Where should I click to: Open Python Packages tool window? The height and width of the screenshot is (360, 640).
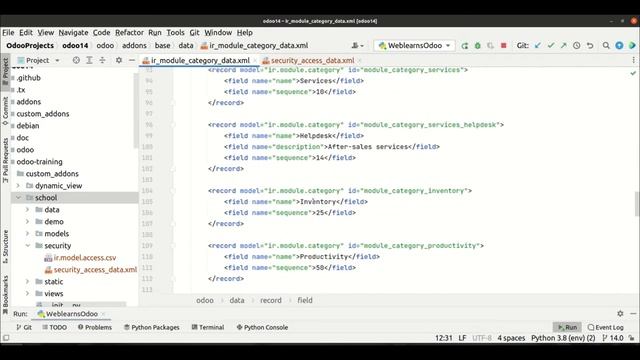tap(151, 327)
